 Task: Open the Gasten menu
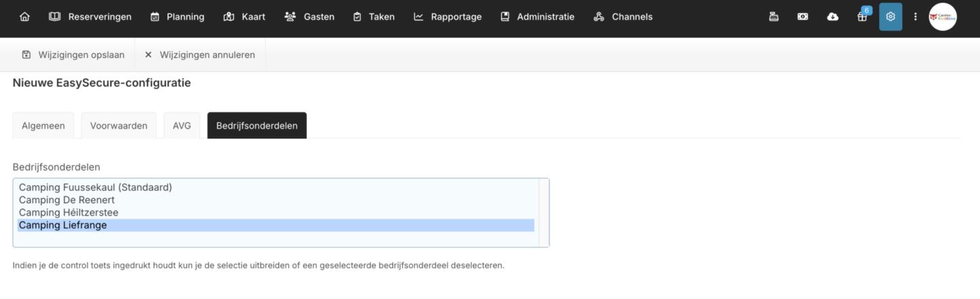tap(309, 17)
